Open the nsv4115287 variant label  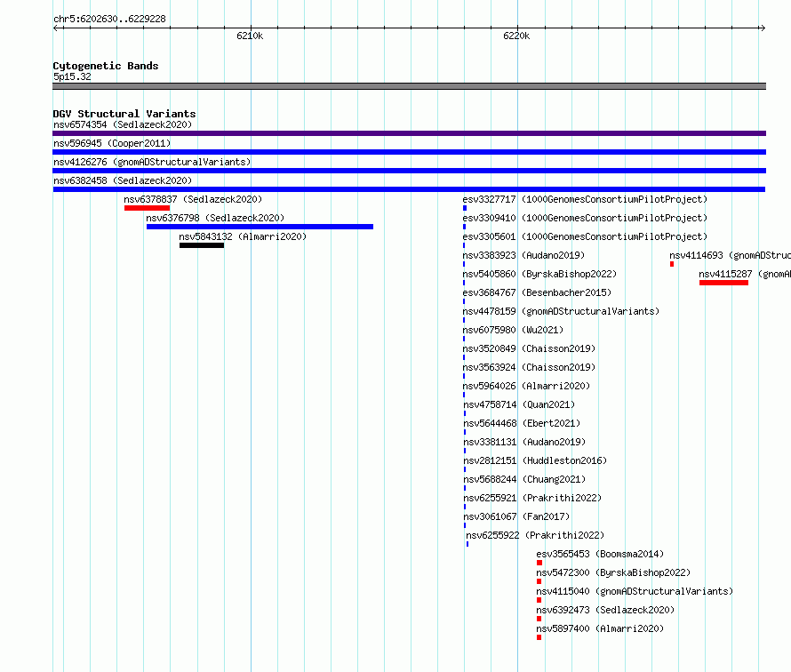pyautogui.click(x=745, y=274)
